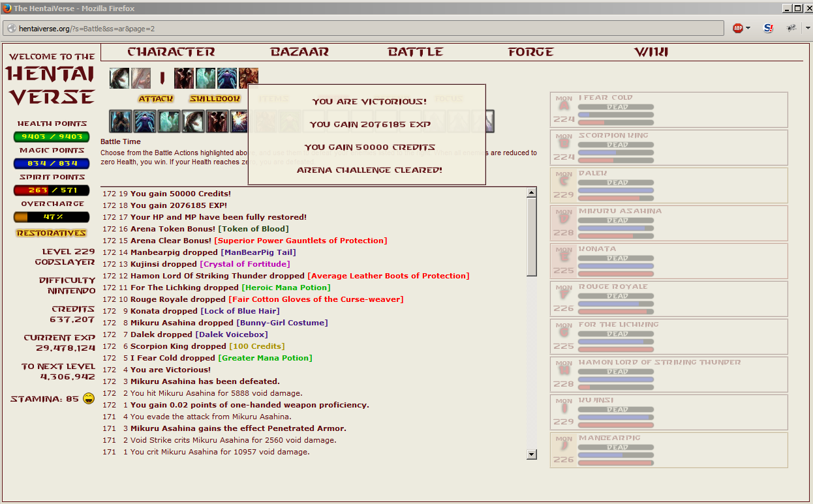The height and width of the screenshot is (504, 813).
Task: Use the spark-burst sixth quickbar skill
Action: pos(239,121)
